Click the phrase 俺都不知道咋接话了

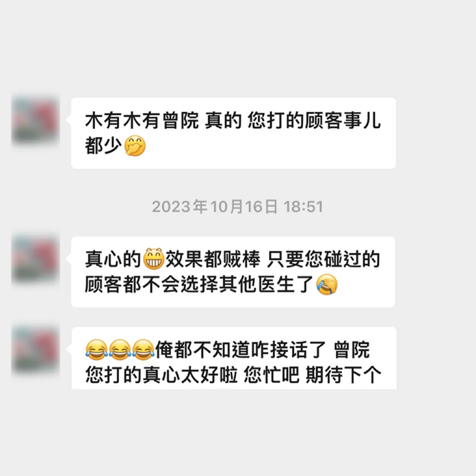241,350
